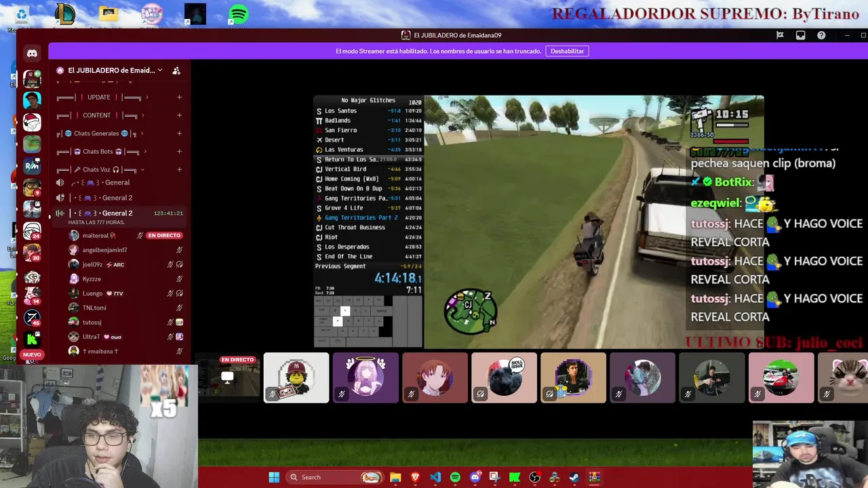The height and width of the screenshot is (488, 868).
Task: Open the Windows Start menu
Action: (274, 477)
